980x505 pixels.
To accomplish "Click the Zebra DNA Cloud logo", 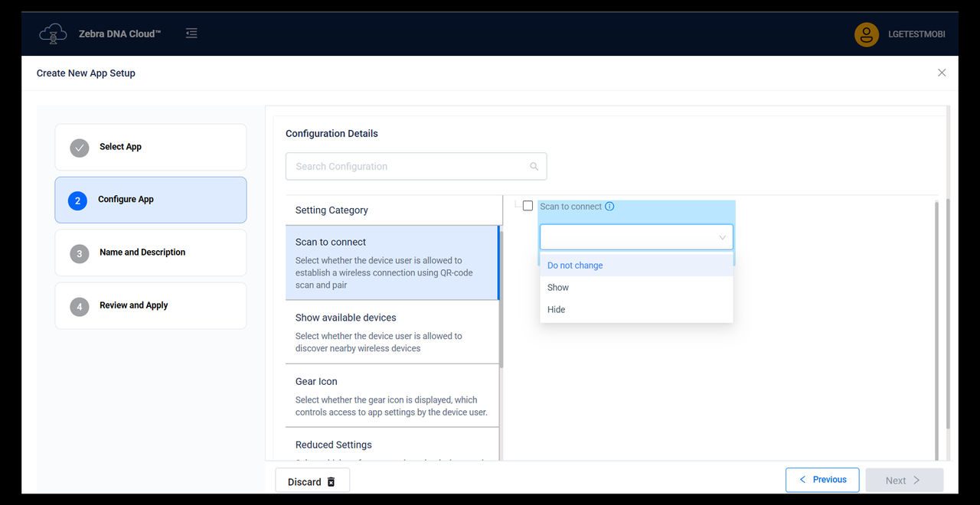I will pyautogui.click(x=53, y=33).
